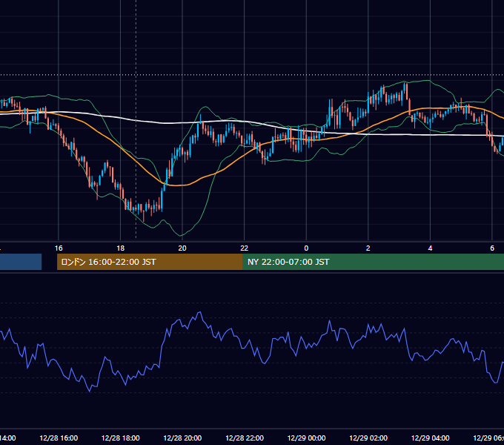Select the 12/28 22:00 date label
The height and width of the screenshot is (445, 504).
[245, 438]
